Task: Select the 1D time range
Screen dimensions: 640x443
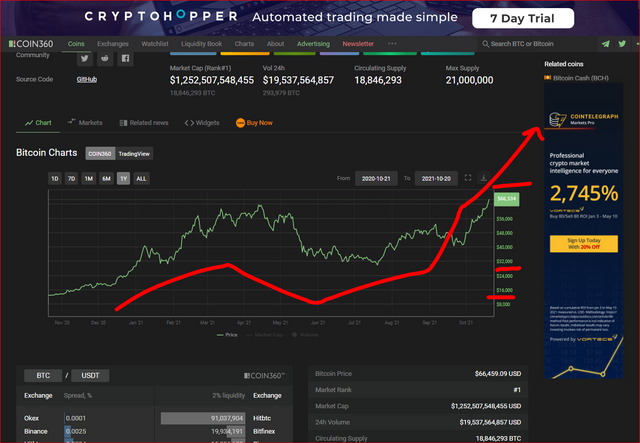Action: [55, 178]
